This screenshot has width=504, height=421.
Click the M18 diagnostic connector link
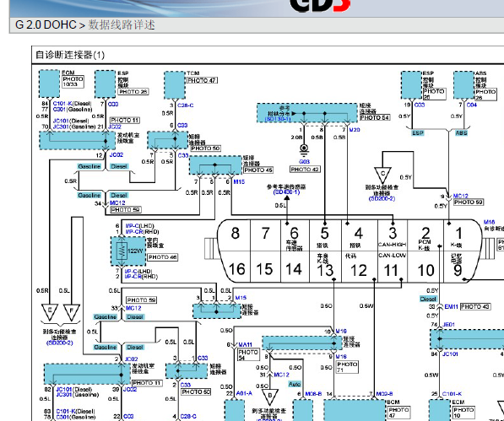tap(489, 222)
